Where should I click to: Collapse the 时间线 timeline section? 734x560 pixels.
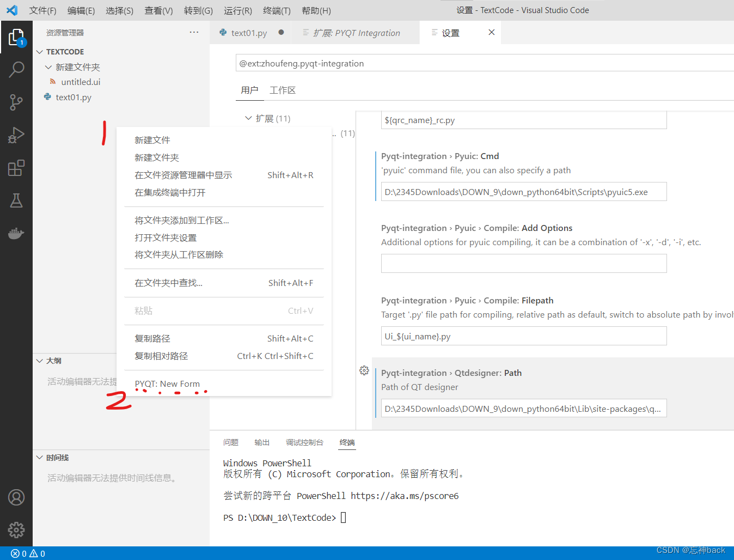(x=40, y=458)
